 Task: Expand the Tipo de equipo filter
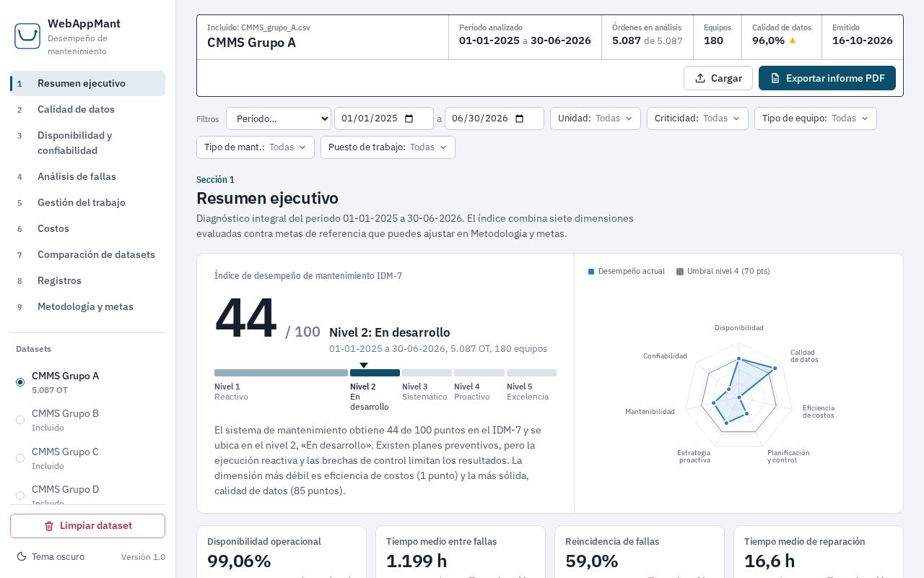coord(816,118)
